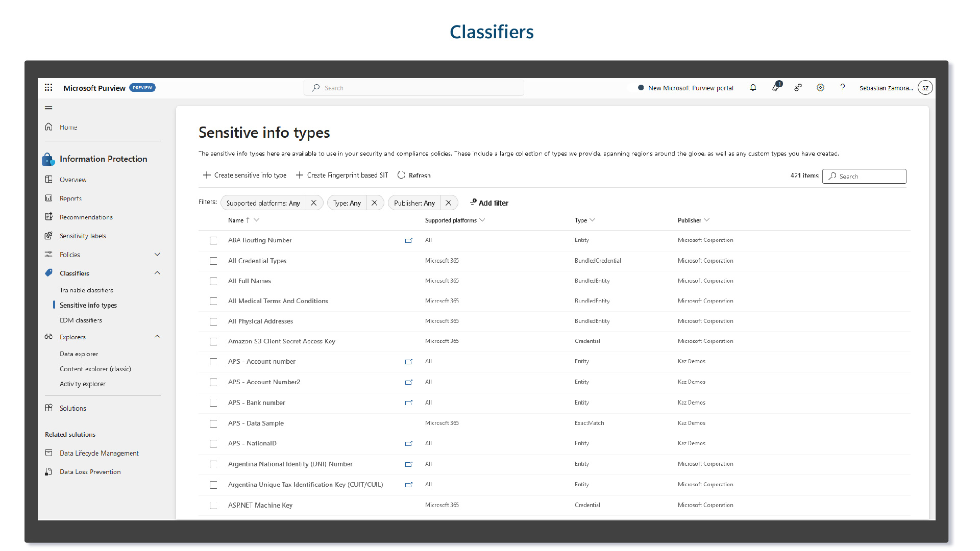
Task: Check Amazon S3 Client Secret Access Key checkbox
Action: (213, 341)
